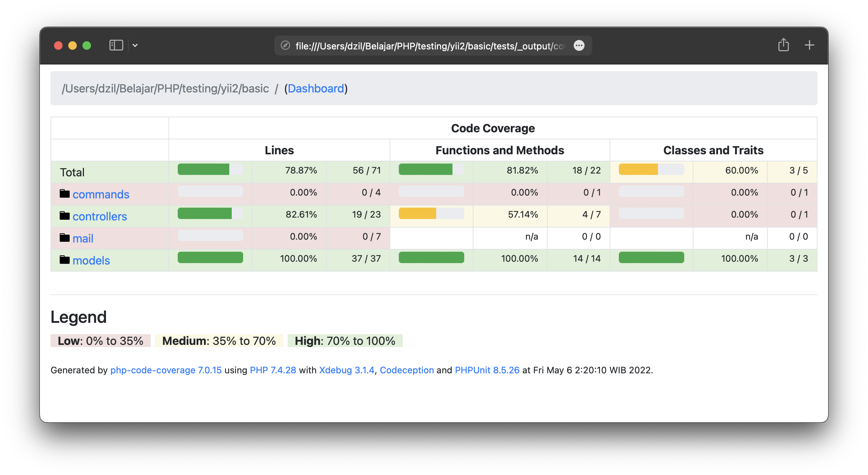Viewport: 868px width, 475px height.
Task: Open the commands directory link
Action: [x=101, y=194]
